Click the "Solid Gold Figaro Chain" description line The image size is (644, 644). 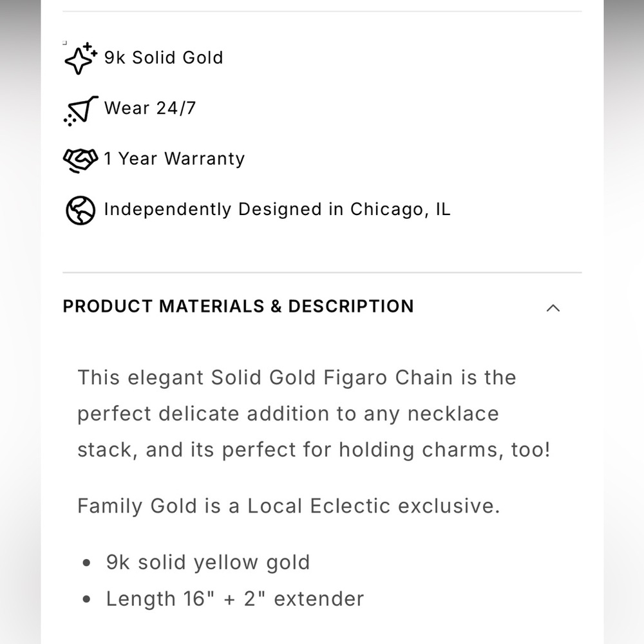297,377
